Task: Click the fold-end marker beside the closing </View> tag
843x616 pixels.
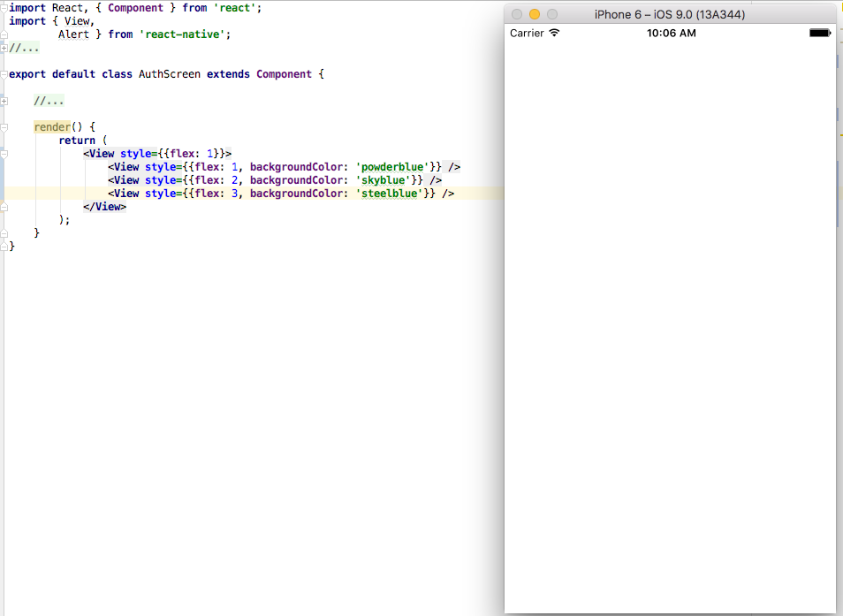Action: click(x=4, y=207)
